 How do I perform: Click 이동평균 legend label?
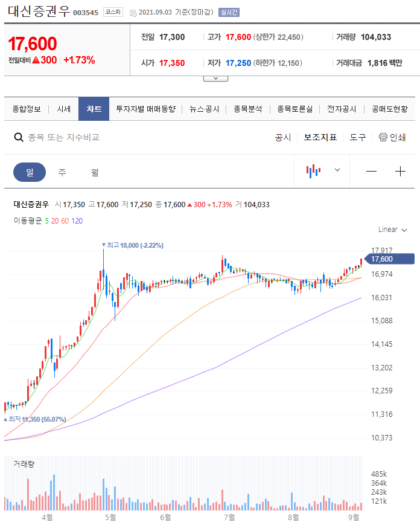pos(28,221)
